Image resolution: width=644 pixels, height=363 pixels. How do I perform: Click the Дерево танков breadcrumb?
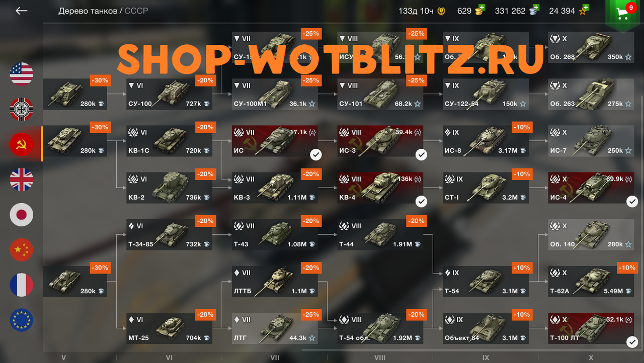88,11
